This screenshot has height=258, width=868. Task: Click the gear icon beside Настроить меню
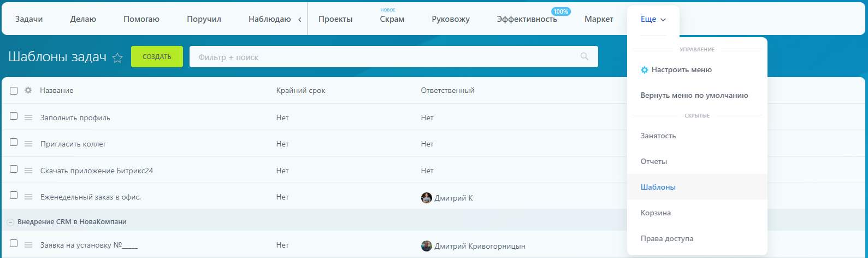click(645, 70)
